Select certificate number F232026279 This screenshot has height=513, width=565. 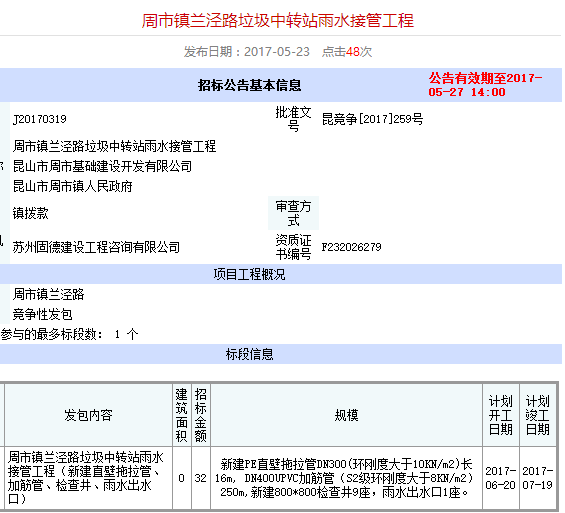pos(351,247)
